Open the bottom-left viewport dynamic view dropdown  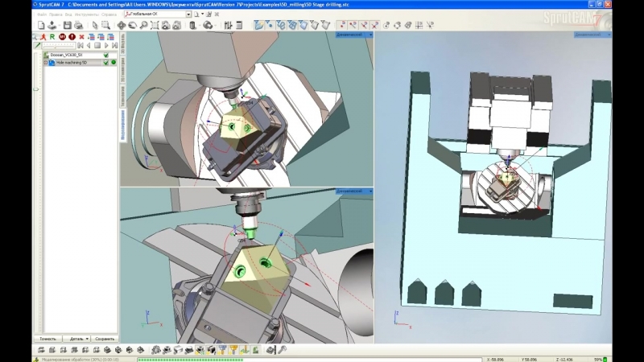pos(370,191)
